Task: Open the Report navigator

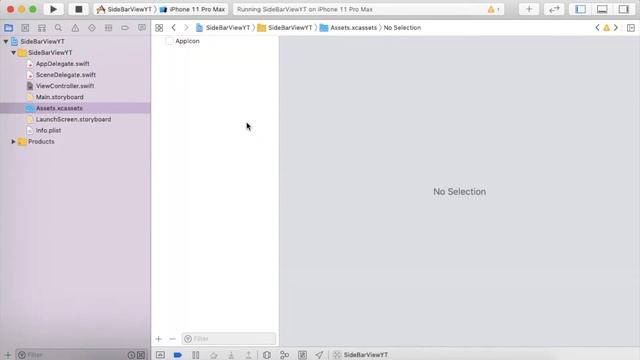Action: tap(142, 28)
